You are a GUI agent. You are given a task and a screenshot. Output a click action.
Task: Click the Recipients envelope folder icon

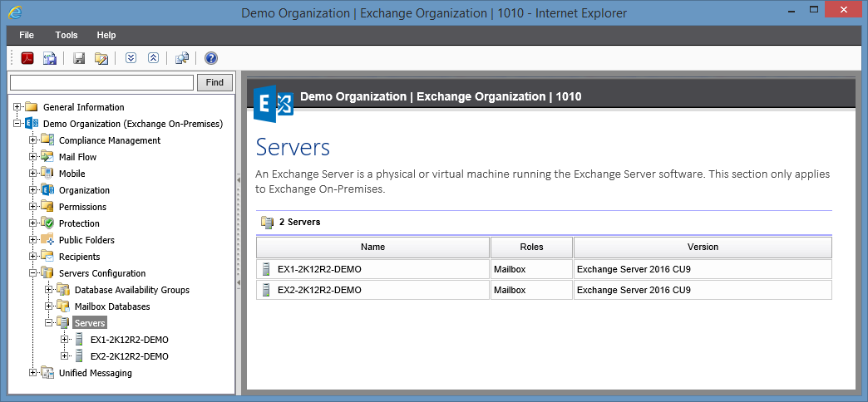(47, 256)
